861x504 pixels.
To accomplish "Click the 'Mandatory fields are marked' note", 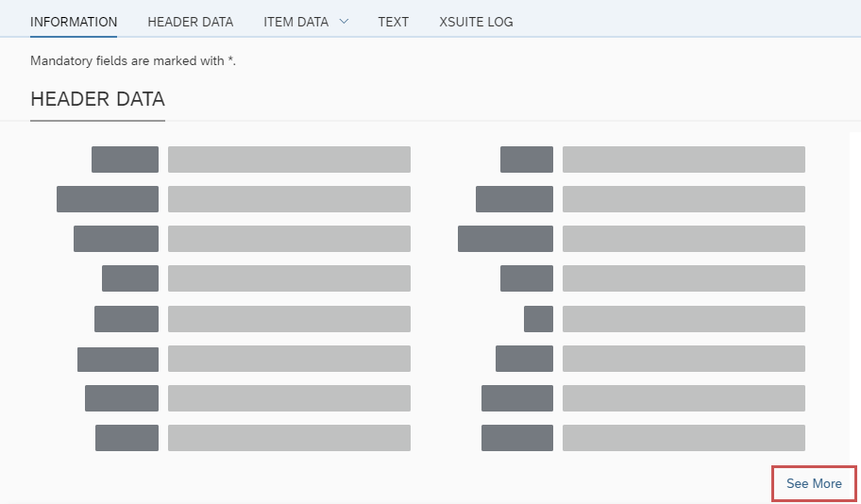I will pos(133,61).
